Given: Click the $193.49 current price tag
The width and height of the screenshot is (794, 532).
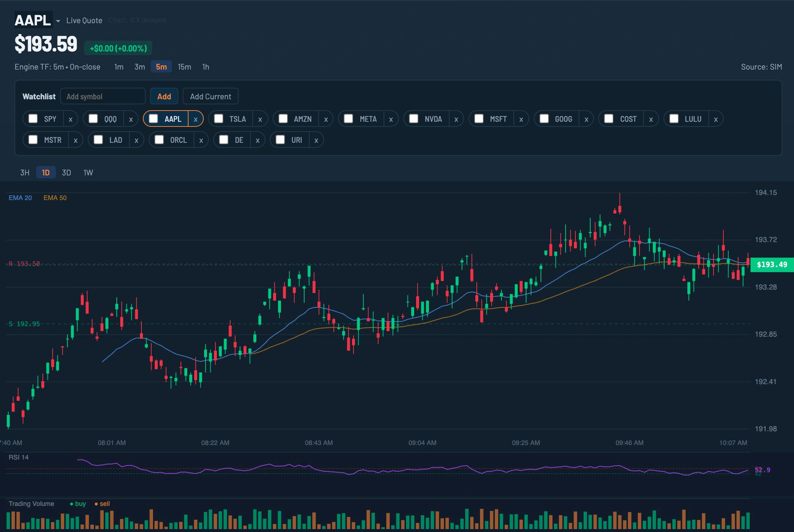Looking at the screenshot, I should pos(772,265).
